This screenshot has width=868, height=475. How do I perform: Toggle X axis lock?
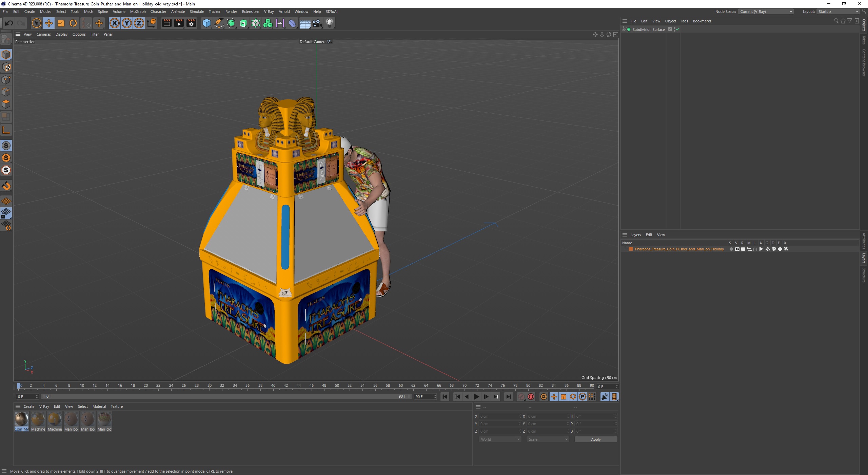pos(115,23)
